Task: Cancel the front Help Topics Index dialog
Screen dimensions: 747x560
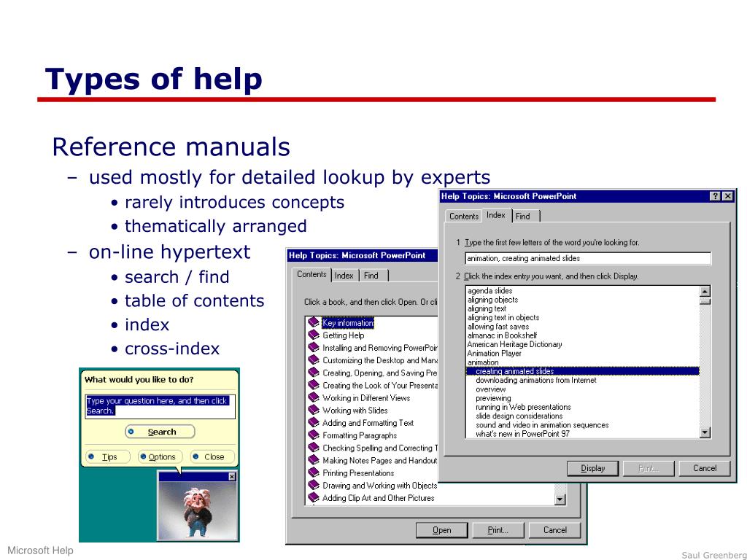Action: pos(705,469)
